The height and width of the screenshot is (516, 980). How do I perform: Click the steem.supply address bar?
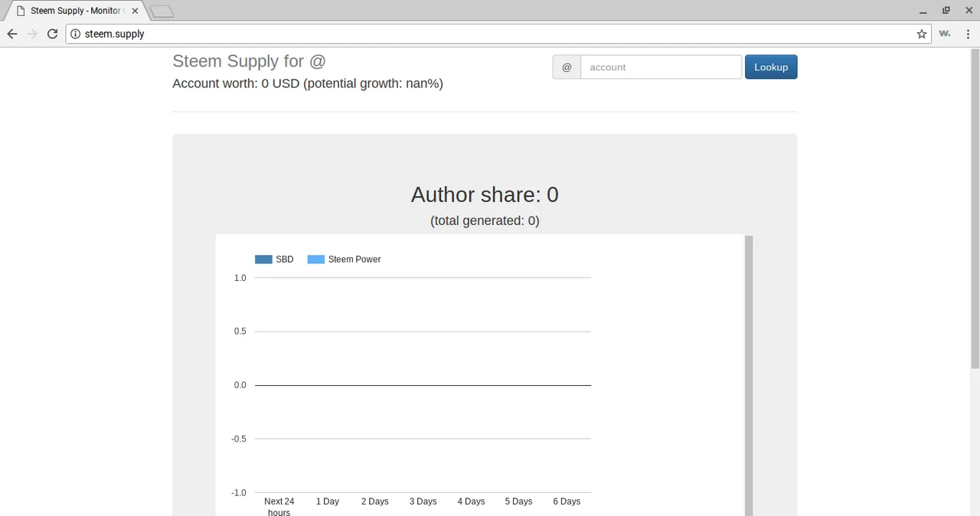tap(498, 34)
